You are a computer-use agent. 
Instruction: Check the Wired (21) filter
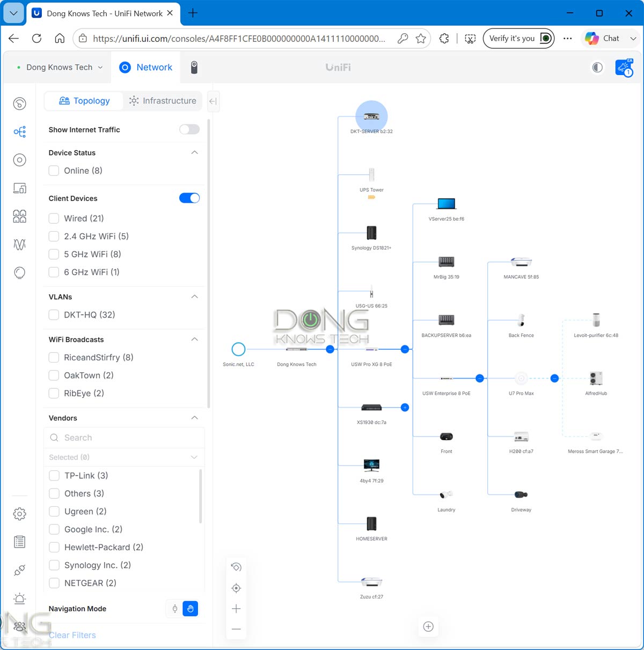54,218
